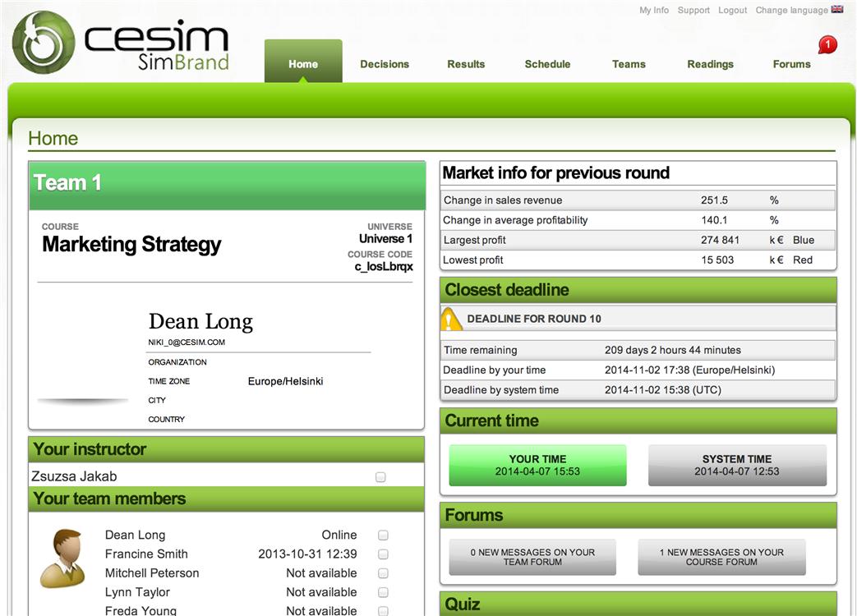
Task: Go to the Home tab
Action: (303, 62)
